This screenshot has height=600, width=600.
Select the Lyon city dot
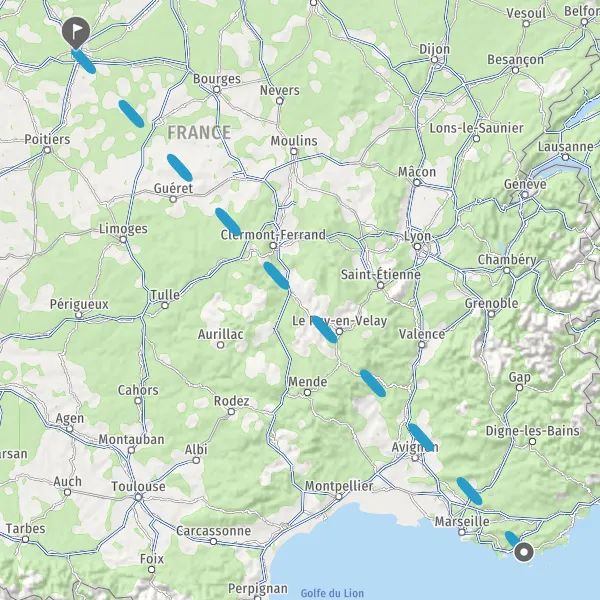(x=417, y=246)
